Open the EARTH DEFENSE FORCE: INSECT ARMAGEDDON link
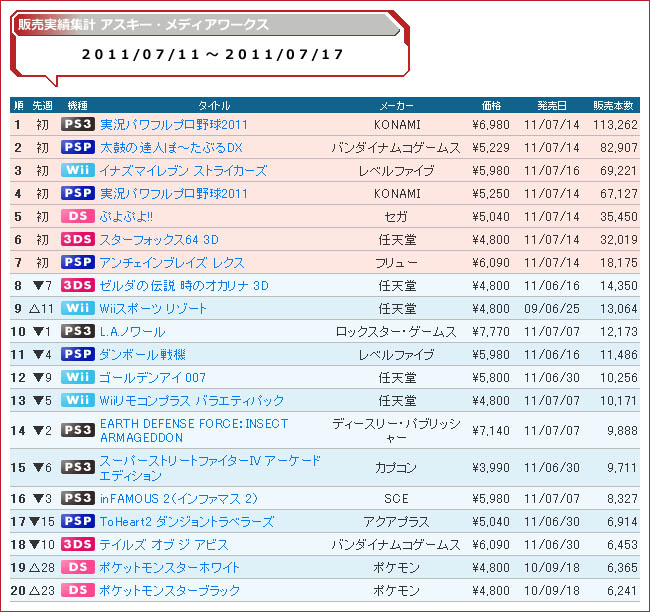 (194, 430)
